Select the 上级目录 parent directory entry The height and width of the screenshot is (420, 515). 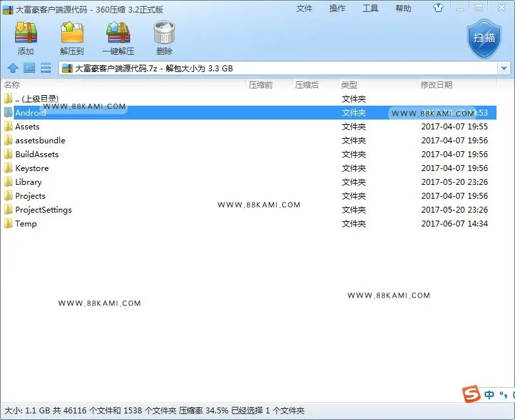point(249,99)
